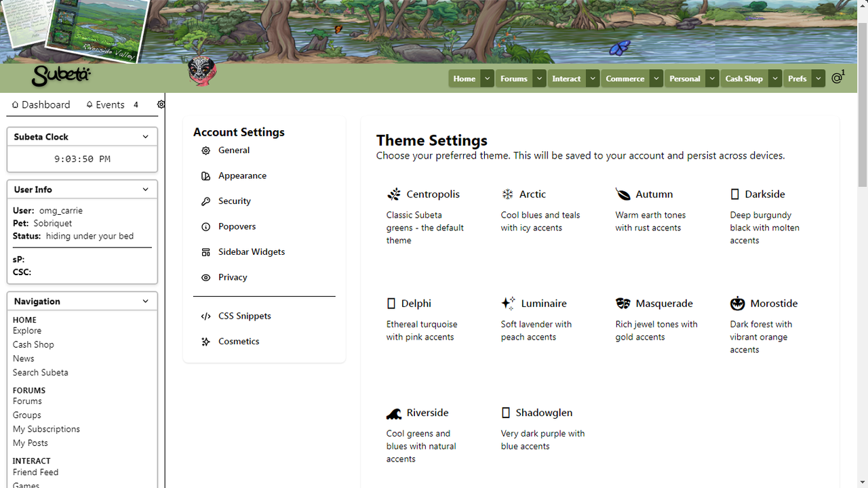Click the Cosmetics sparkle icon

pyautogui.click(x=205, y=342)
